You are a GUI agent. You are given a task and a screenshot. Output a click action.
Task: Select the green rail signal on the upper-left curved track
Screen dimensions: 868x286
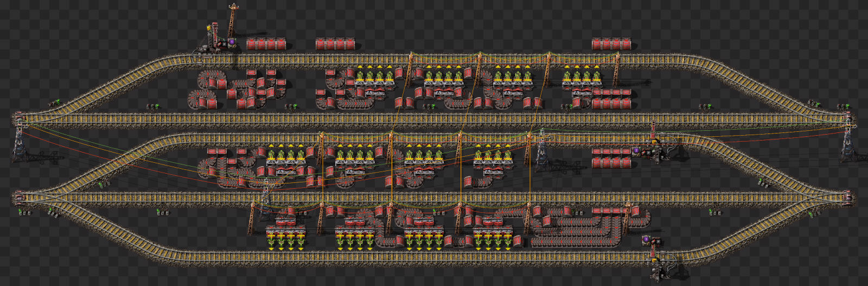pos(55,102)
